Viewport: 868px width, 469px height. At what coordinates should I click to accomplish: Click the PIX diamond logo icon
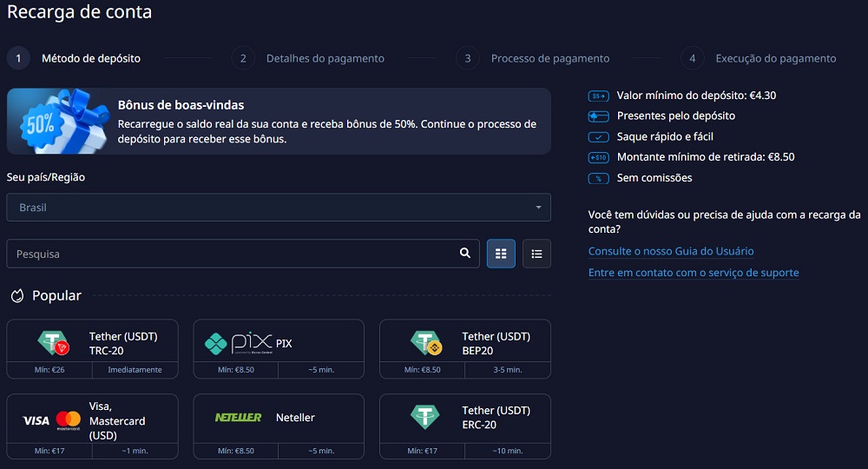tap(215, 343)
